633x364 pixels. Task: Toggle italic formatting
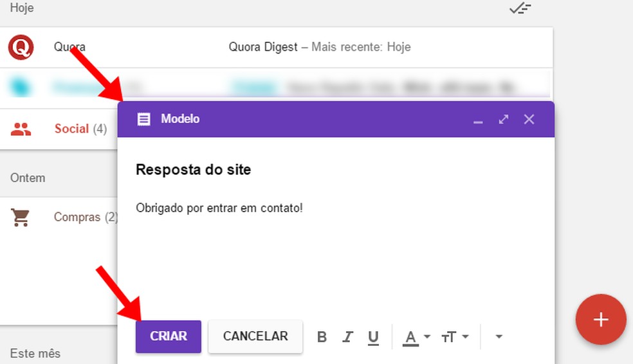tap(348, 336)
